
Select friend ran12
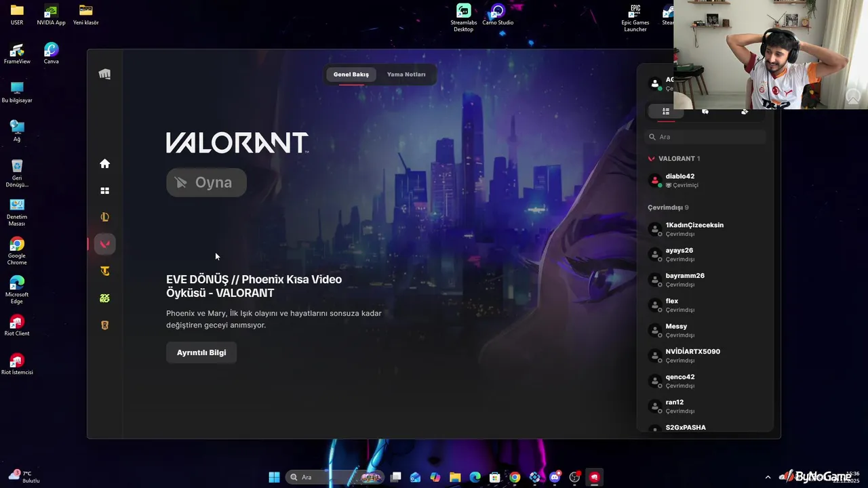(x=705, y=407)
